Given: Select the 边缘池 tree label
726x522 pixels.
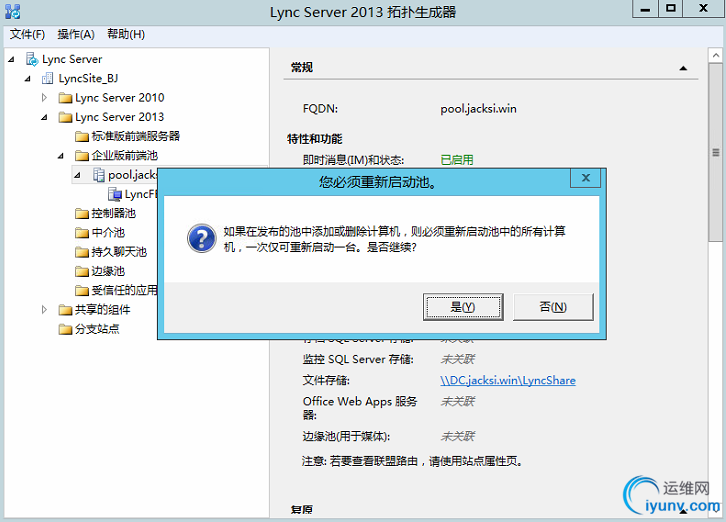Looking at the screenshot, I should coord(108,271).
